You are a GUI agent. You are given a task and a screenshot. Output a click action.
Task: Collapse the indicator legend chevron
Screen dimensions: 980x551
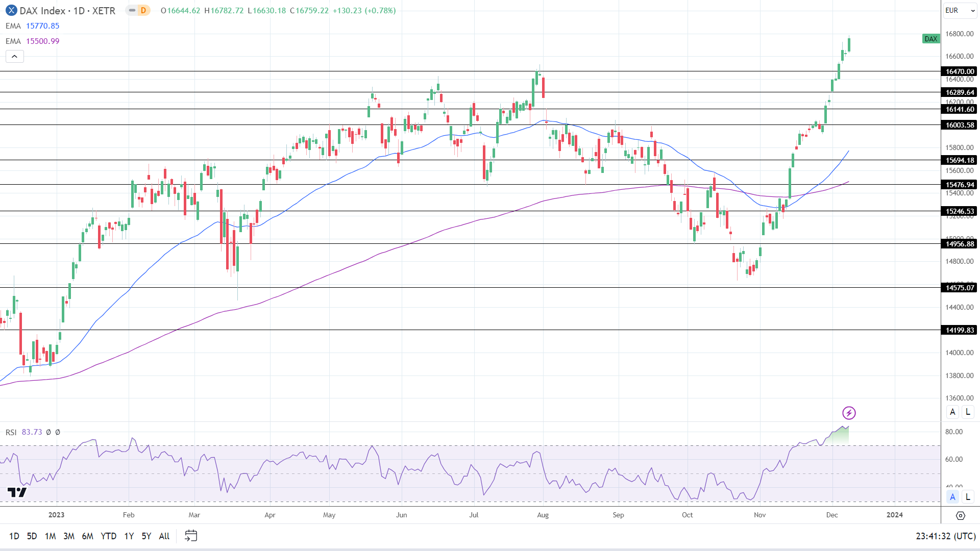point(15,57)
